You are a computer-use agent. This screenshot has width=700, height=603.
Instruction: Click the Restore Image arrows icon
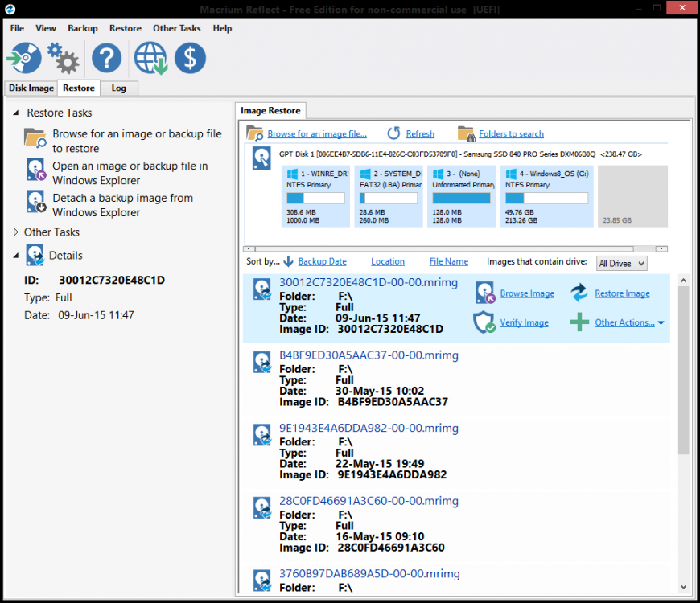point(579,293)
